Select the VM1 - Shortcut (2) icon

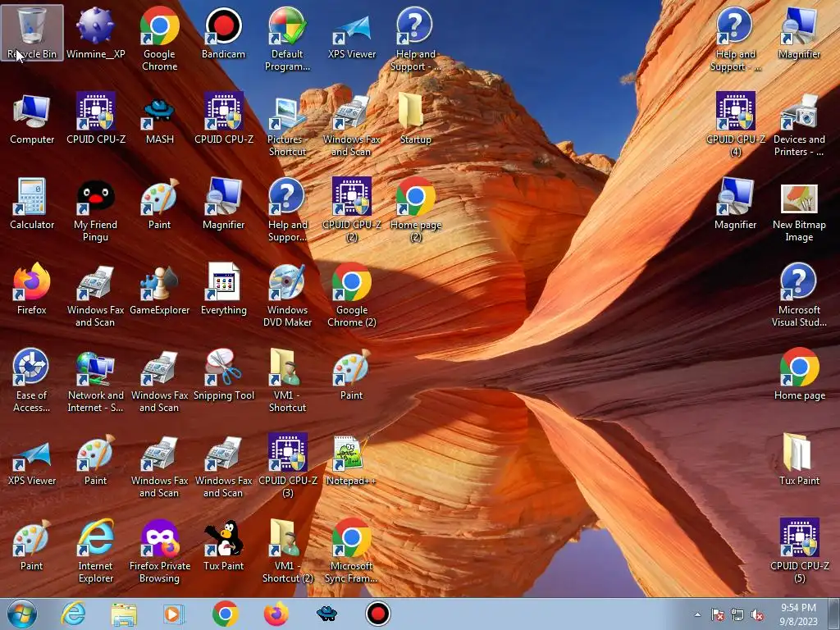tap(287, 550)
